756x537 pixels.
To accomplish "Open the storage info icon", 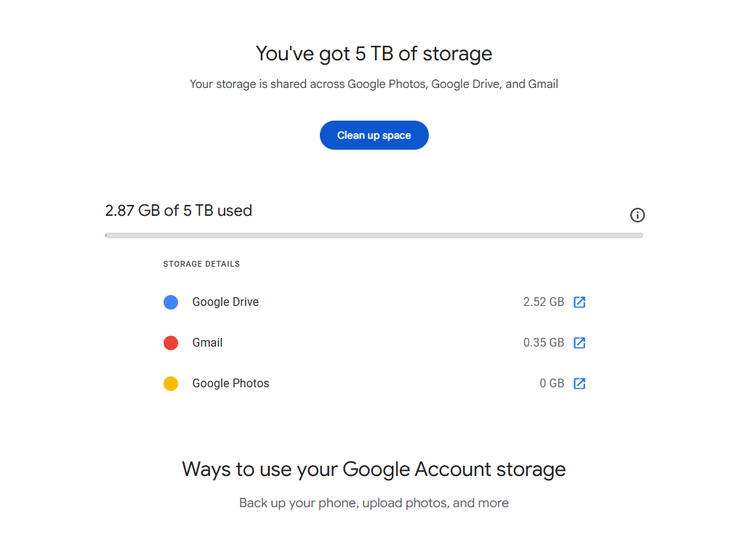I will tap(637, 215).
